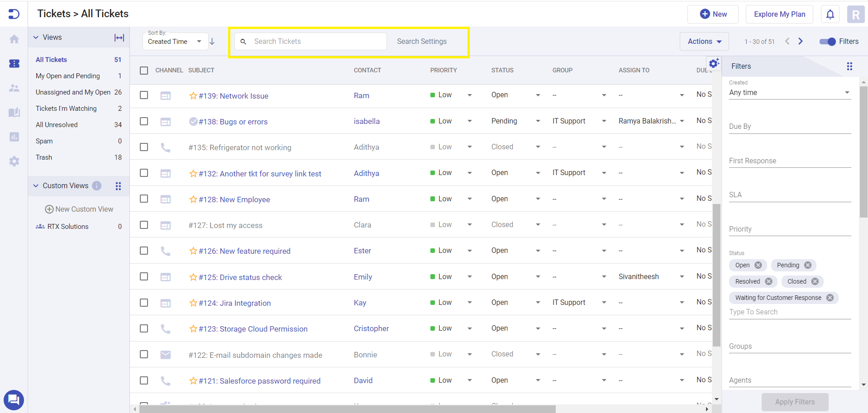Disable the Filters toggle

pyautogui.click(x=828, y=41)
